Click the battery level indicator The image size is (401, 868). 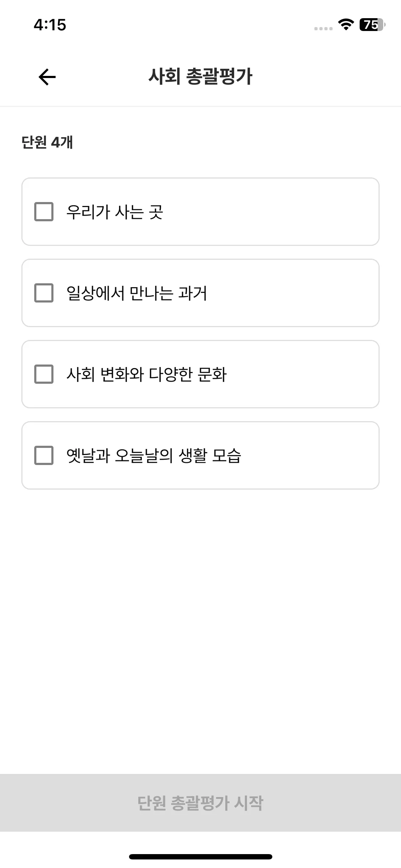(372, 25)
